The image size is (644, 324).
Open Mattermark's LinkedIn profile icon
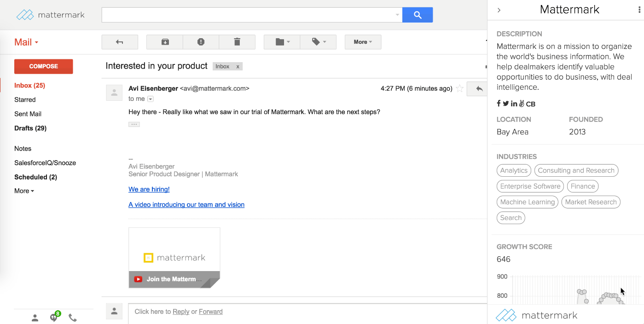coord(514,104)
